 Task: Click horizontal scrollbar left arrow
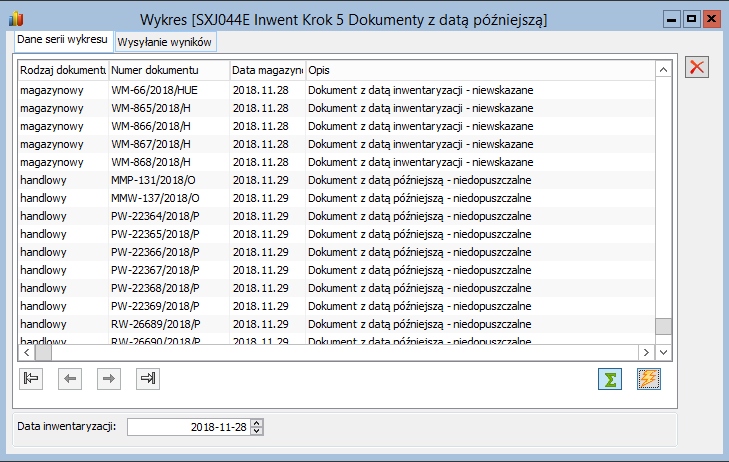tap(27, 352)
